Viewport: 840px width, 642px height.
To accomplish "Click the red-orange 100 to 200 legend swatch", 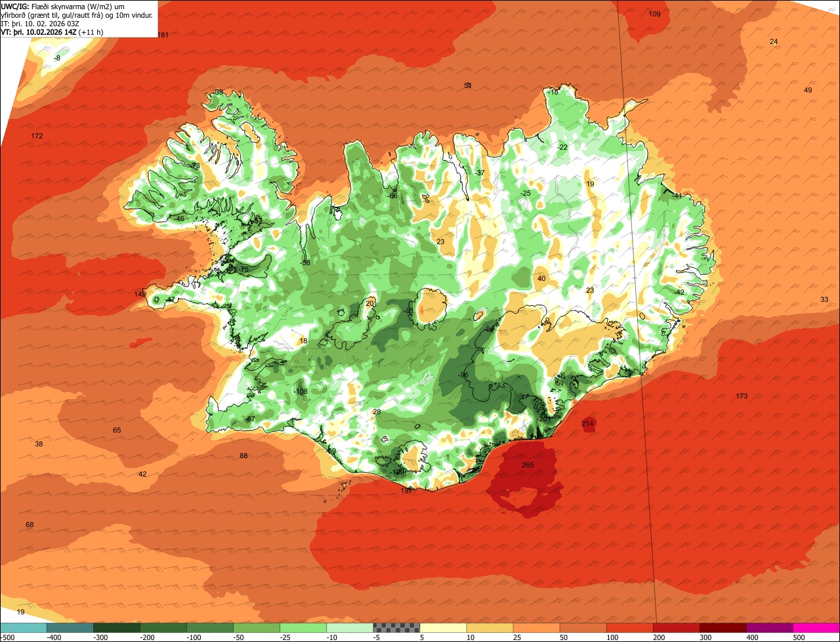I will [x=629, y=628].
